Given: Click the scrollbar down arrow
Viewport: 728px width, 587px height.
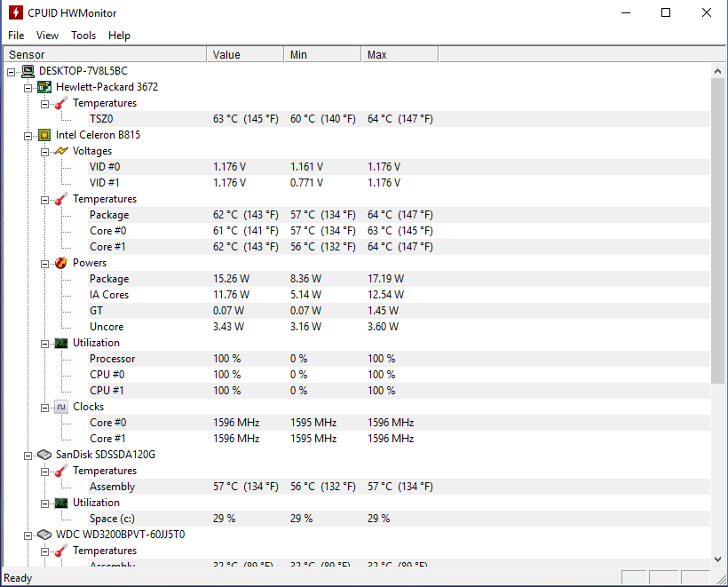Looking at the screenshot, I should pos(717,559).
